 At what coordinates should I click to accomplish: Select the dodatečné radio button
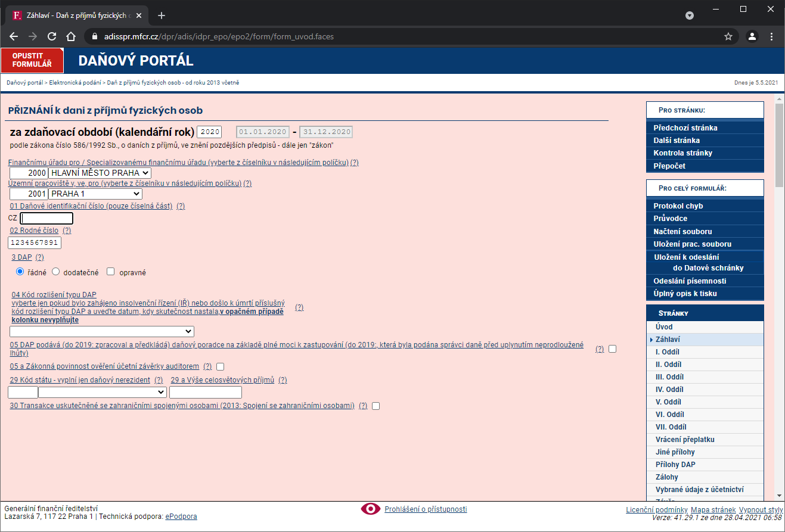56,272
